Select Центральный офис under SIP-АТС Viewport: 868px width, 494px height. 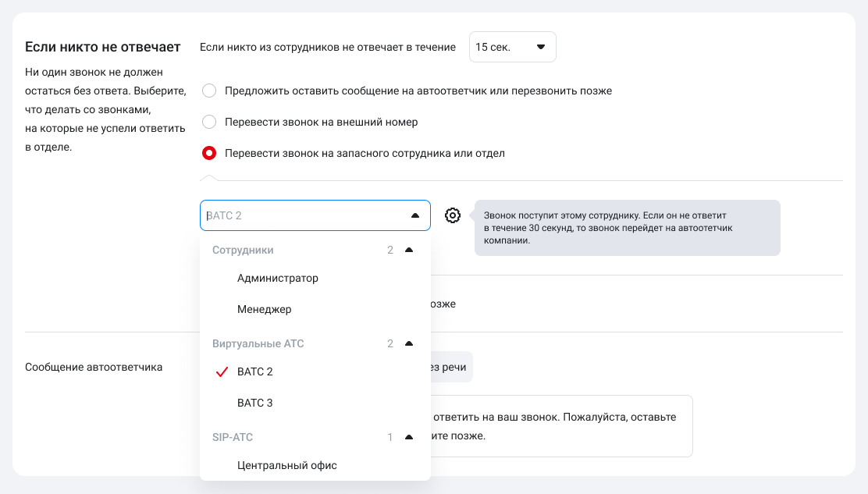(x=287, y=465)
